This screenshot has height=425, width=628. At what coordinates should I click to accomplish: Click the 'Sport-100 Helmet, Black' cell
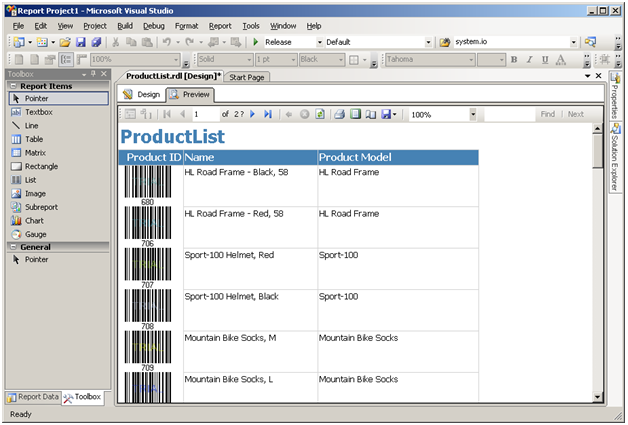click(250, 310)
